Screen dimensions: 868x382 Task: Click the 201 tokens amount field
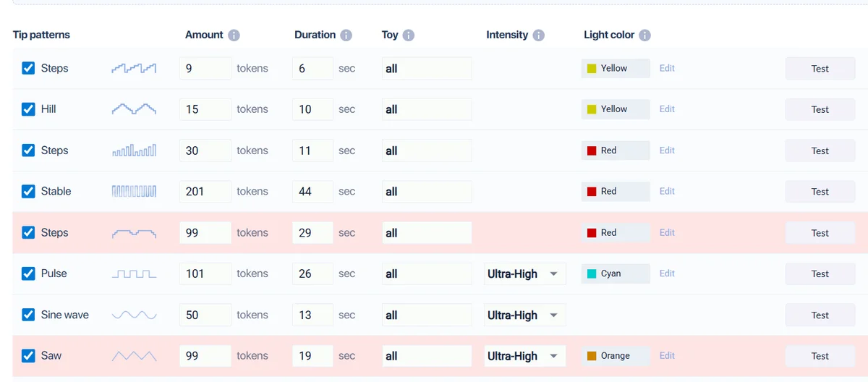point(205,192)
